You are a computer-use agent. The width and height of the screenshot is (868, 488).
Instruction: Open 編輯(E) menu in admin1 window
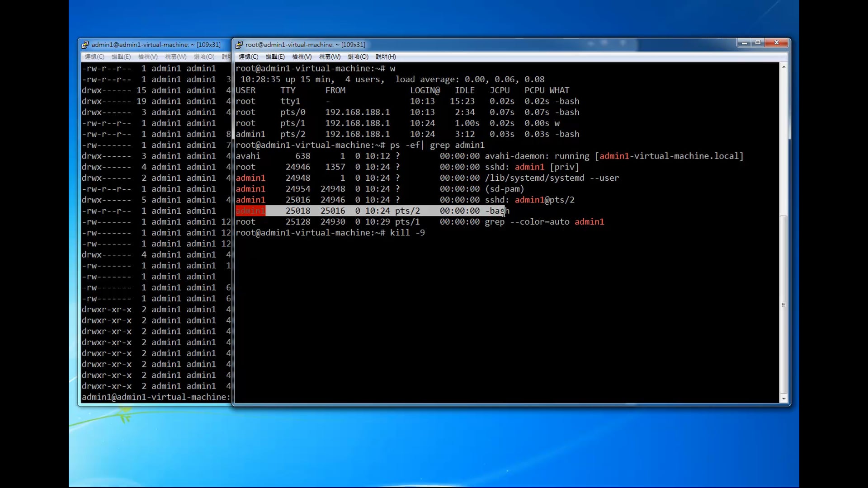pyautogui.click(x=121, y=56)
